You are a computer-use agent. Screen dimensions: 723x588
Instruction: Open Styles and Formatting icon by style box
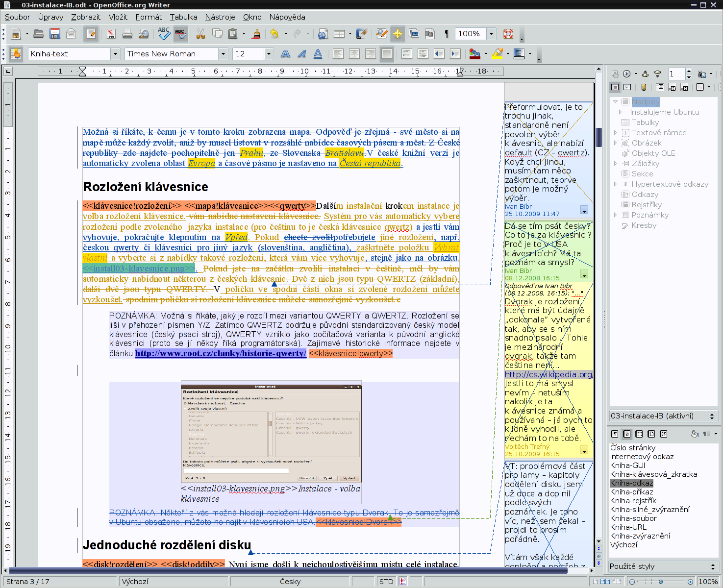pyautogui.click(x=16, y=54)
